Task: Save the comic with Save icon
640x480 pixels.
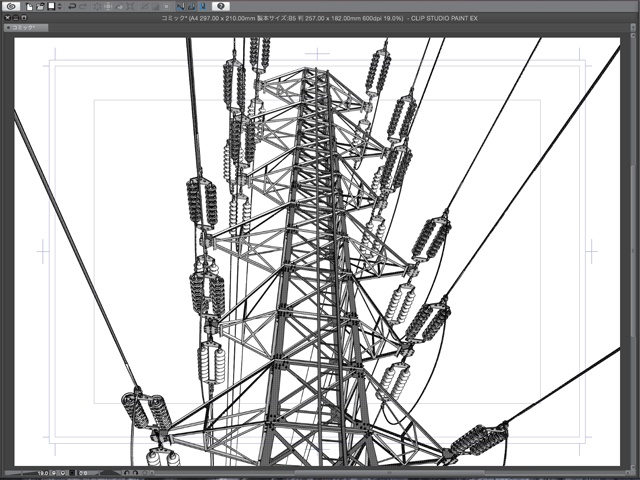Action: [51, 6]
